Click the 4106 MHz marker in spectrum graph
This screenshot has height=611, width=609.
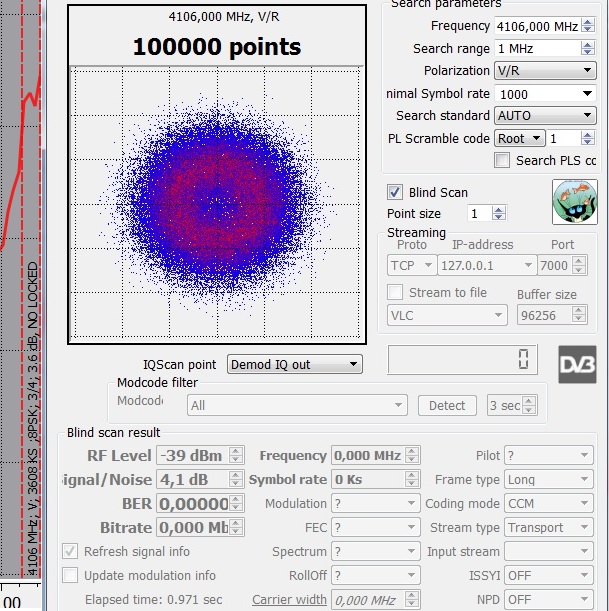coord(33,419)
